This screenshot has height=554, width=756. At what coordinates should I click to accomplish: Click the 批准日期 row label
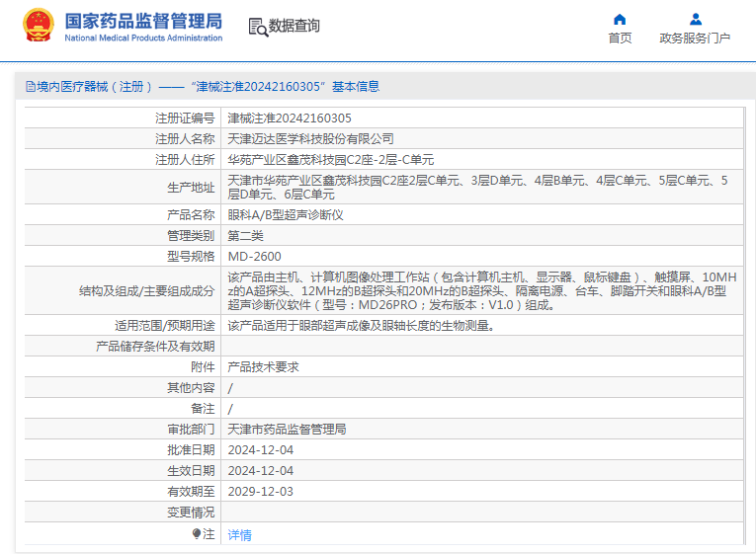pos(191,450)
